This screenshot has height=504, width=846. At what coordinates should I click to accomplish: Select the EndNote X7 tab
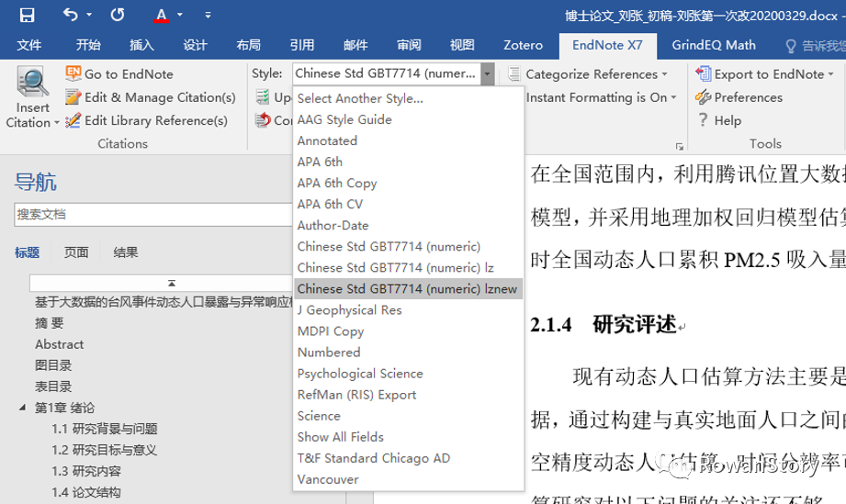pos(607,45)
